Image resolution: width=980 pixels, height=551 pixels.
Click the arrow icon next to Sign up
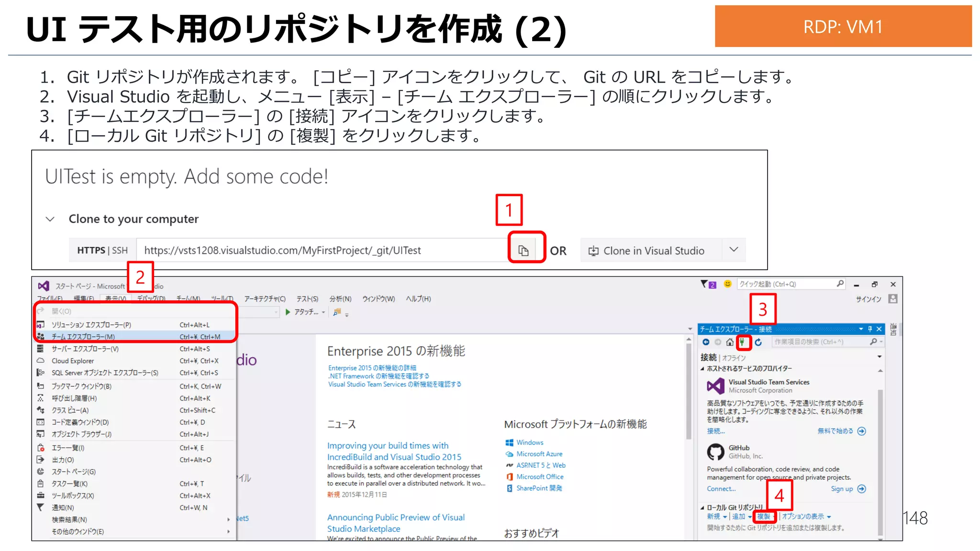[862, 489]
